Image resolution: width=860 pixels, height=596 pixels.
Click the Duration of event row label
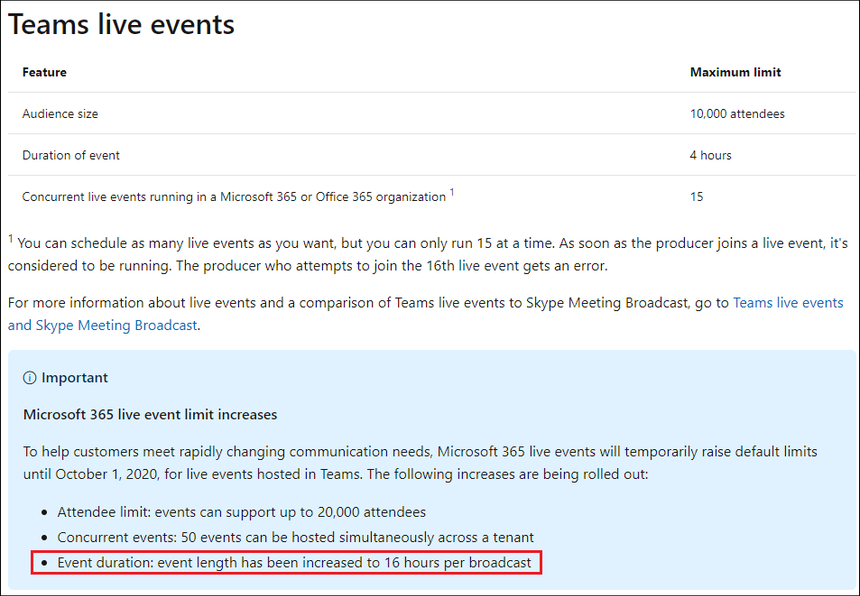pos(71,155)
